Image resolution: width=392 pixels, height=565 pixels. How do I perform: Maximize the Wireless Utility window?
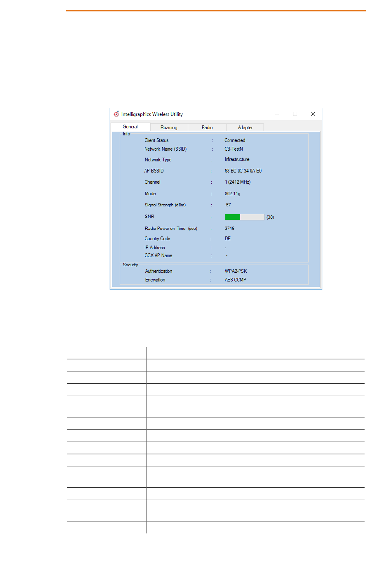point(295,114)
